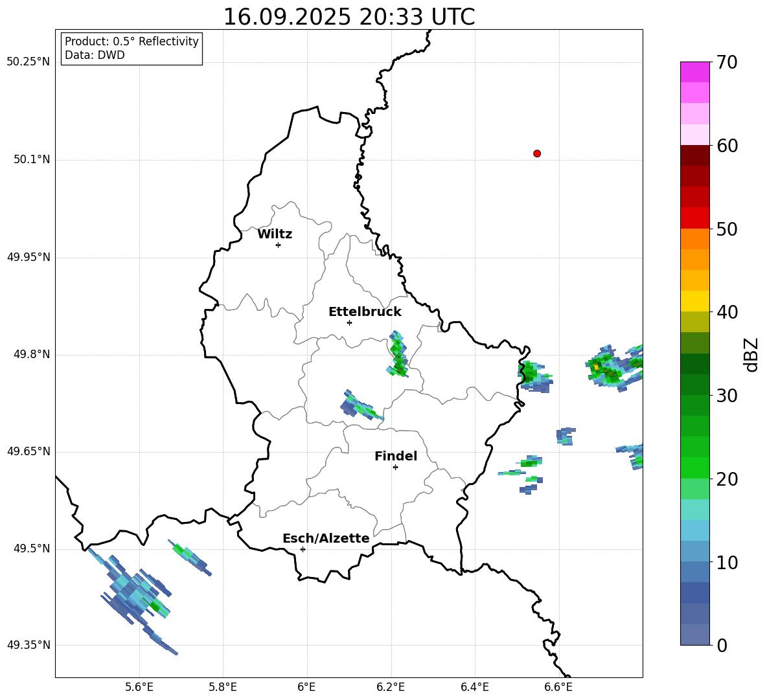Click the orange colorbar segment below 50
The height and width of the screenshot is (700, 767).
(695, 239)
